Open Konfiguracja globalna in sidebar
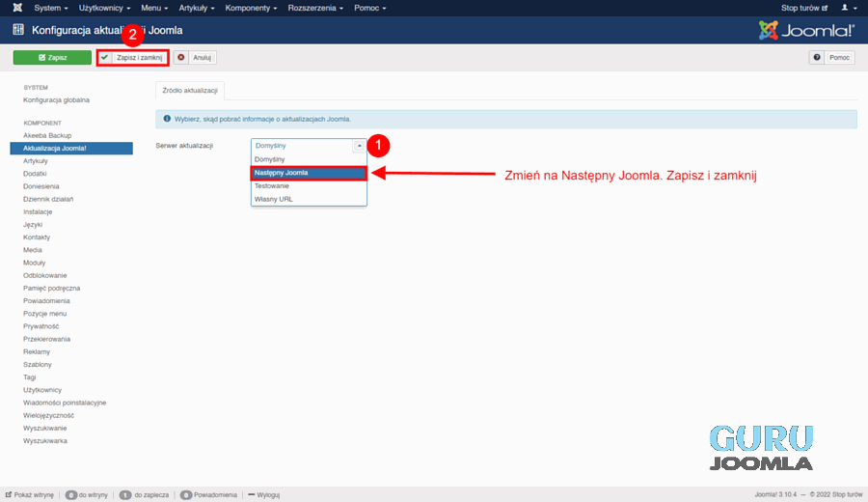Image resolution: width=868 pixels, height=502 pixels. click(56, 100)
